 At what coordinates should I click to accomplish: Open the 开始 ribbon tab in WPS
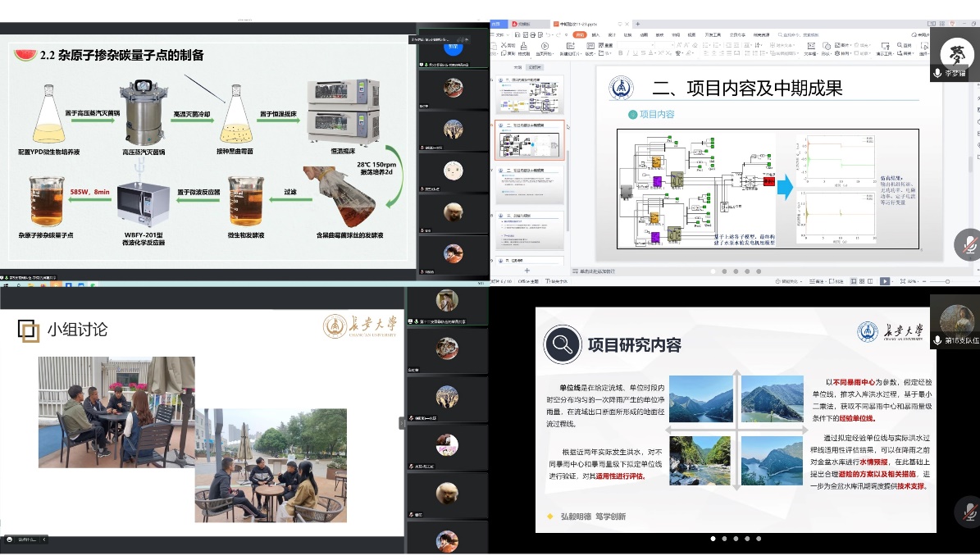pos(580,34)
